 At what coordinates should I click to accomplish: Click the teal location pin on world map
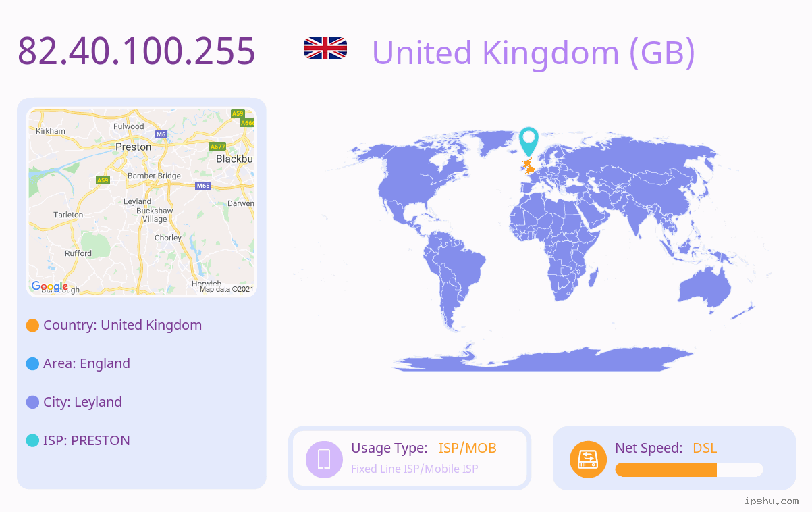tap(529, 141)
